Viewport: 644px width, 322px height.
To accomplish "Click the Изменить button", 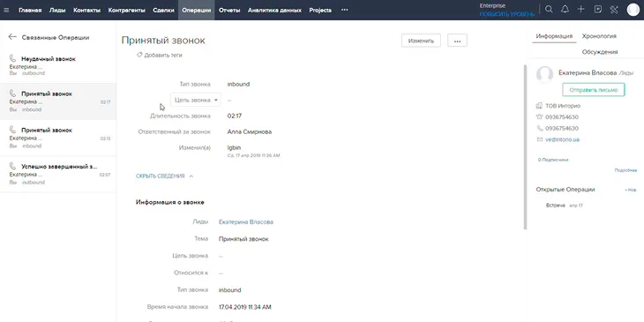I will [421, 41].
